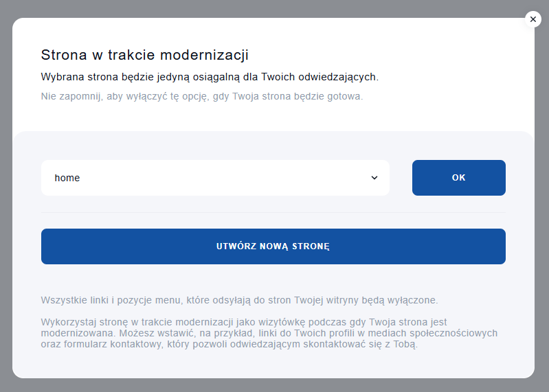Click the 'Strona w trakcie modernizacji' heading

145,55
